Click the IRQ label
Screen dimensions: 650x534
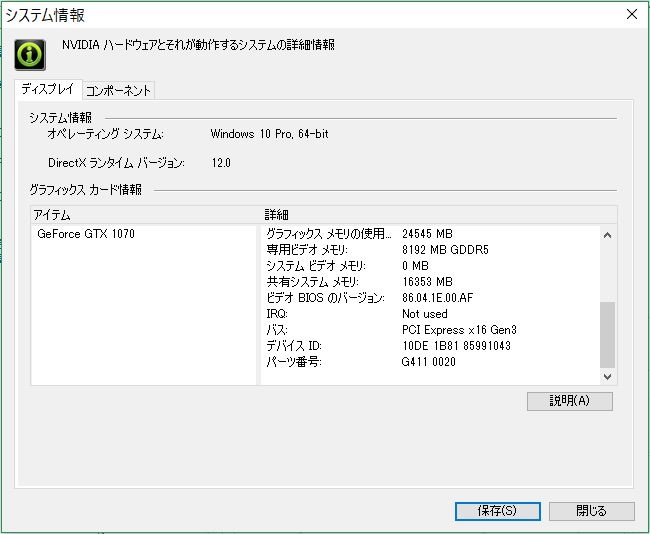pyautogui.click(x=276, y=314)
